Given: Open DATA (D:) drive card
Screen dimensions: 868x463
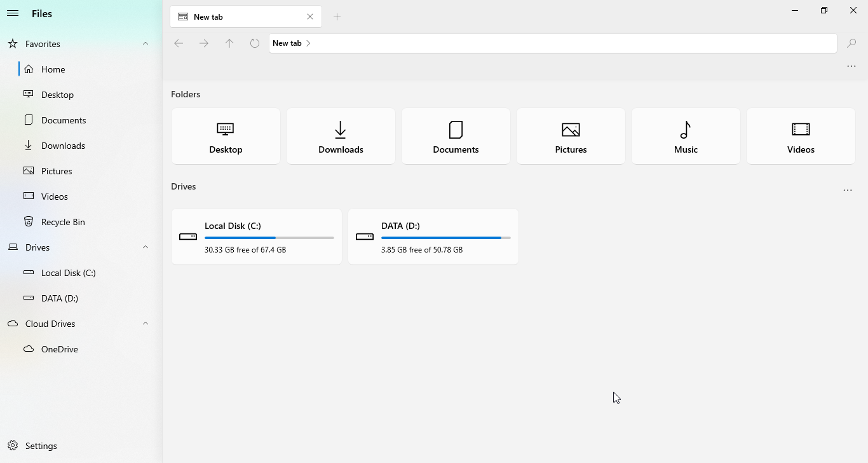Looking at the screenshot, I should pos(433,237).
